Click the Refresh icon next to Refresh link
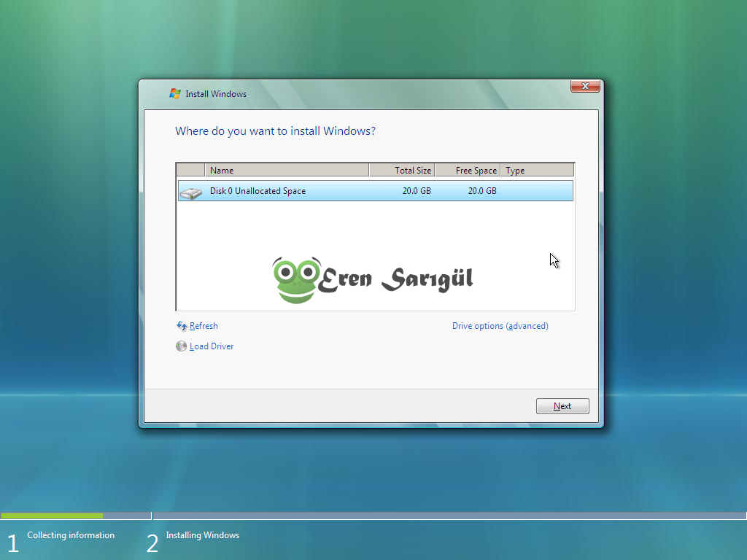747x560 pixels. 181,326
